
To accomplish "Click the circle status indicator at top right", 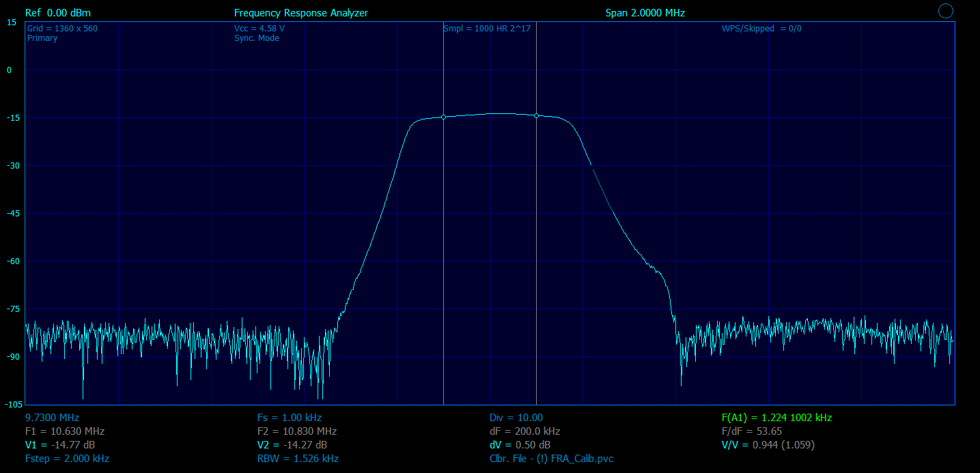I will tap(946, 10).
